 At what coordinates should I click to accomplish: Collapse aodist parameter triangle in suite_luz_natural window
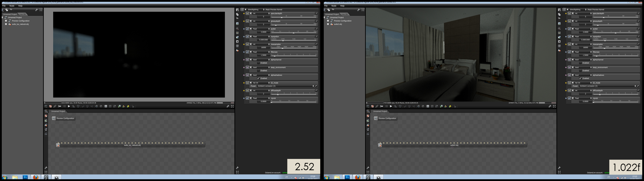(251, 29)
